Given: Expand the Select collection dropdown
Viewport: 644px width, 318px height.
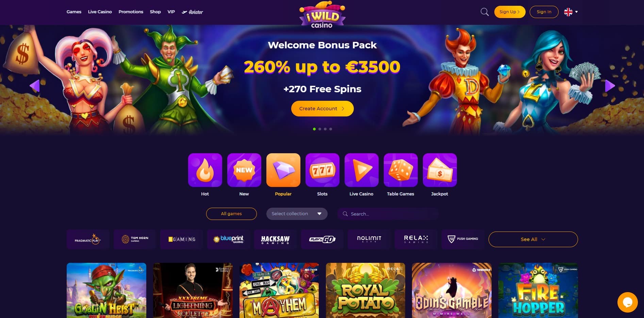Looking at the screenshot, I should click(297, 214).
